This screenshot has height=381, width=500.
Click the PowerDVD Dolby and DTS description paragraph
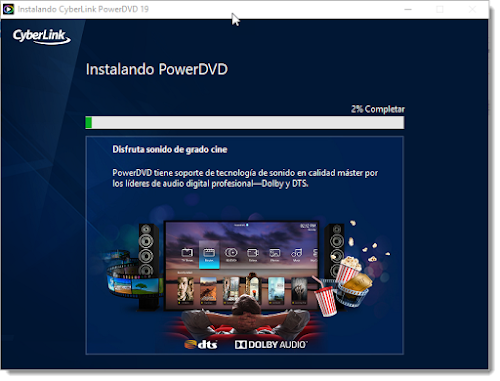point(245,178)
